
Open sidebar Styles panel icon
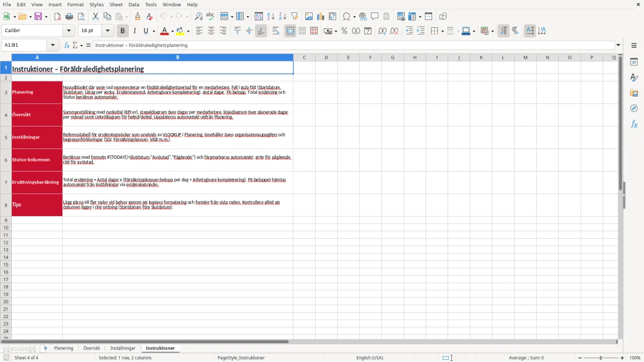point(634,78)
